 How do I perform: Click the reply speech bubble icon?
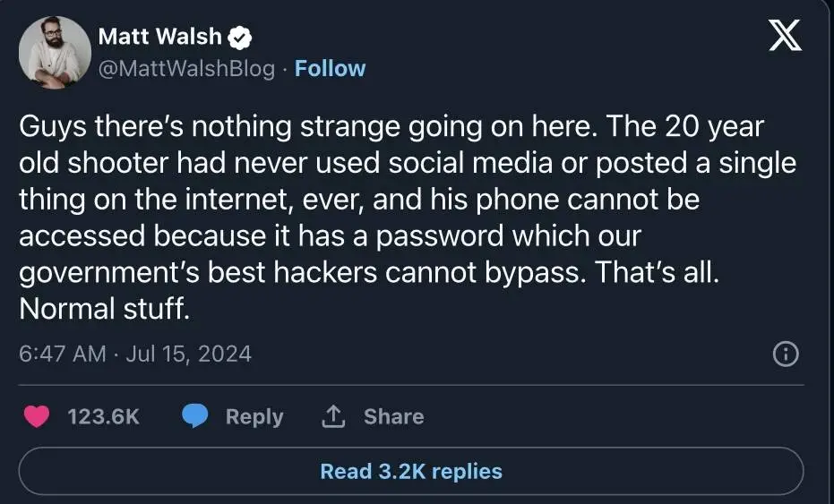tap(195, 416)
